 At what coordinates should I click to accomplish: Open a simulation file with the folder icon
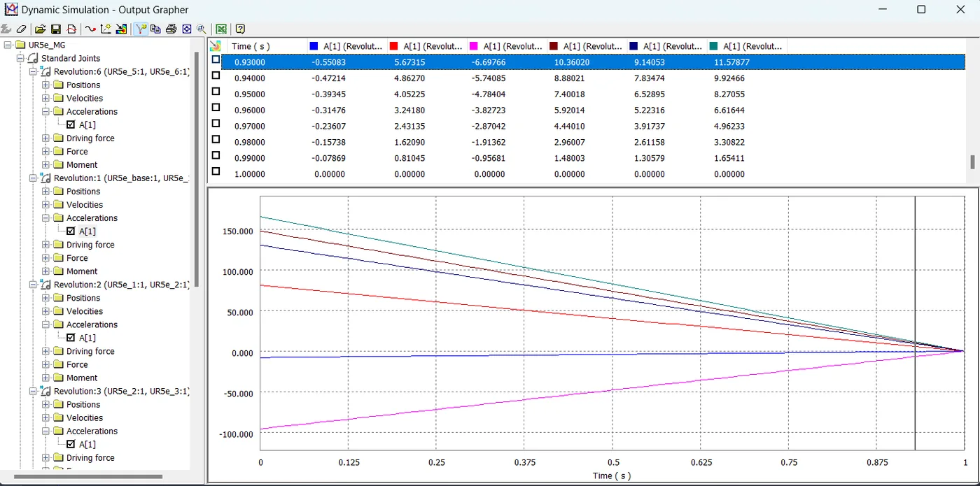click(41, 29)
